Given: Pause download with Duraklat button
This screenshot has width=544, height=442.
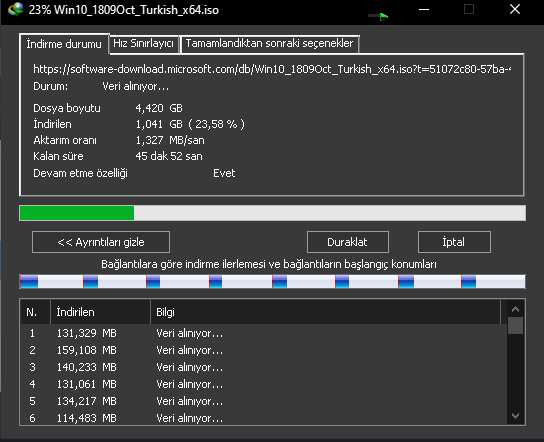Looking at the screenshot, I should coord(347,242).
